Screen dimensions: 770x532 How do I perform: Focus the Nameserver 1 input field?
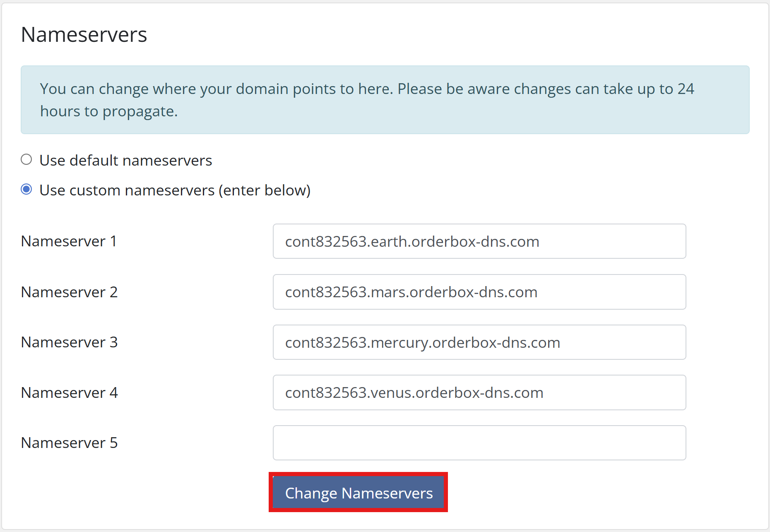pyautogui.click(x=479, y=241)
